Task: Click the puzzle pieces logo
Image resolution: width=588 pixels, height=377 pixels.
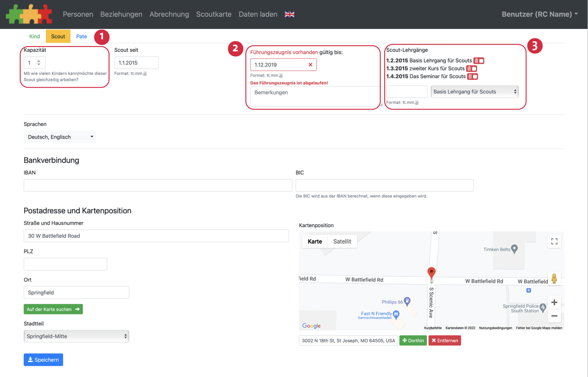Action: pos(29,14)
